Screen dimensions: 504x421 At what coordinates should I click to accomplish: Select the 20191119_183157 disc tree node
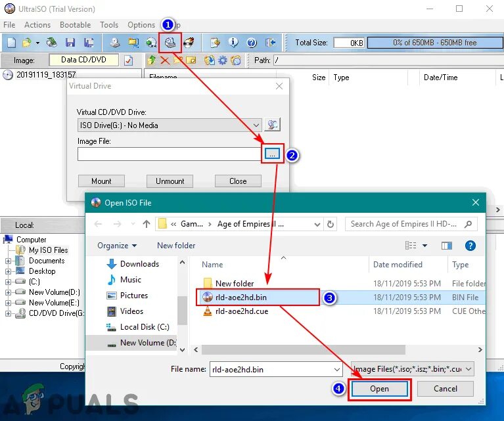click(46, 75)
